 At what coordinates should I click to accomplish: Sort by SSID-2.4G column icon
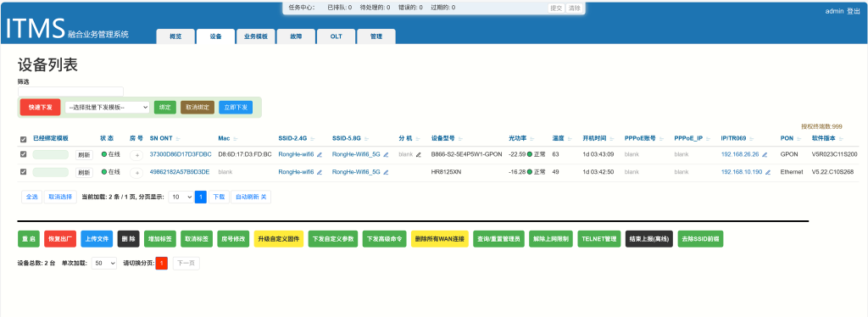[312, 138]
